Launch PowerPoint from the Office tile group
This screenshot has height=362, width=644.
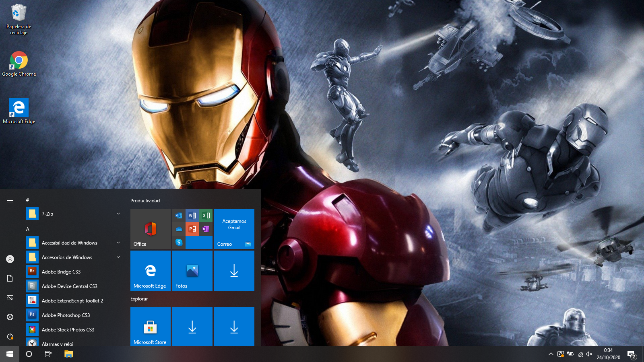pyautogui.click(x=192, y=229)
